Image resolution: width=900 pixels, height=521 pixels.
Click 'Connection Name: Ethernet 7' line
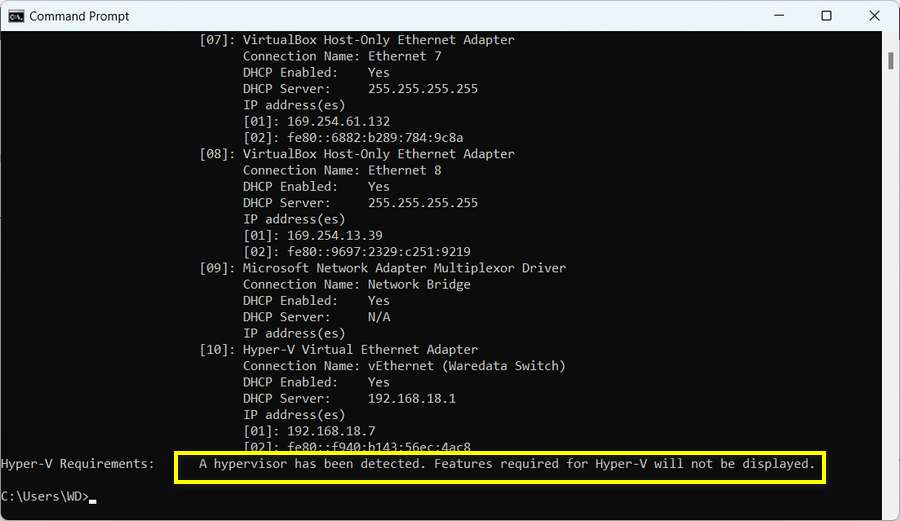coord(342,56)
